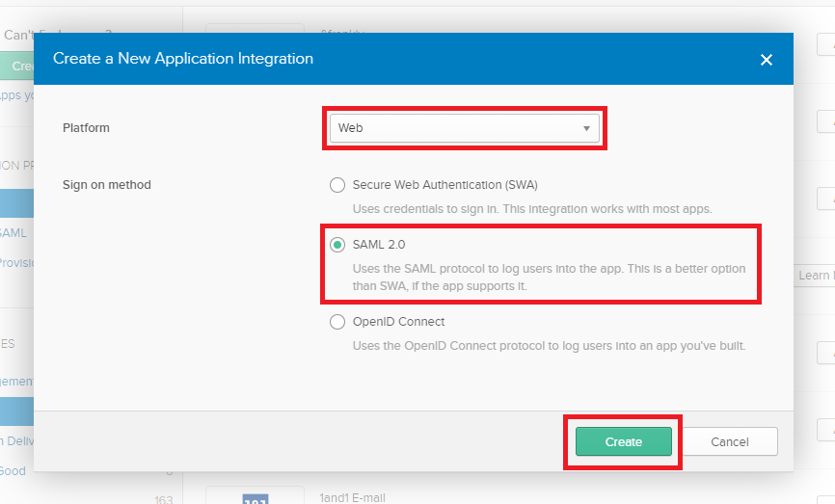Click the 'Sign on method' label

pyautogui.click(x=107, y=185)
